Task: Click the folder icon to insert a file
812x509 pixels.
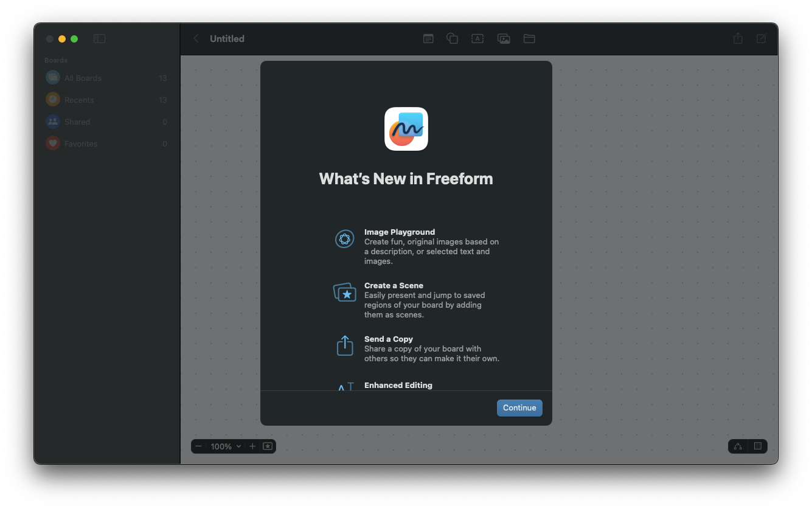Action: (x=529, y=39)
